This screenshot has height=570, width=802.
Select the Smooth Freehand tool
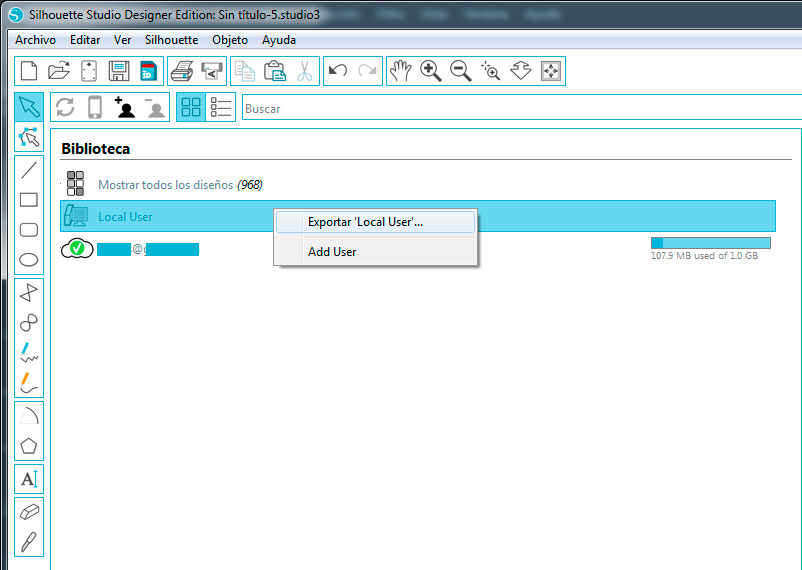[29, 382]
